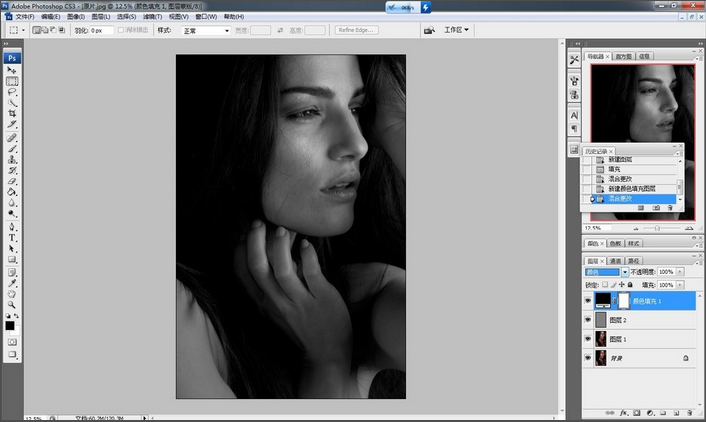Open the Paragraph panel icon in dock
The height and width of the screenshot is (422, 706).
[x=574, y=129]
